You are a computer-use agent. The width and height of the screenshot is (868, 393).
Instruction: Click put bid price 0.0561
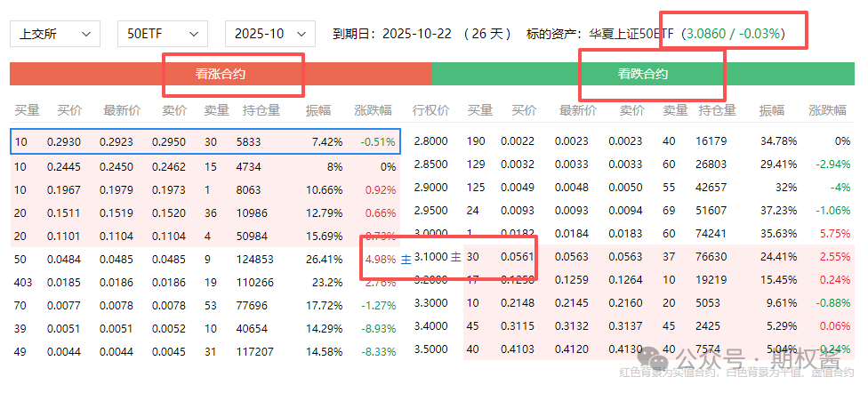point(518,257)
